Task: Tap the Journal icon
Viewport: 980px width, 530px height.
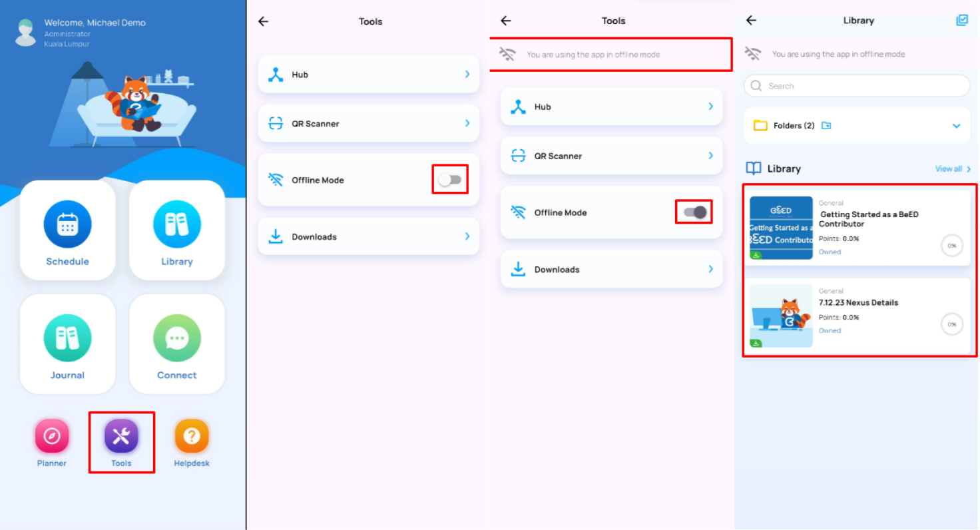Action: click(x=67, y=338)
